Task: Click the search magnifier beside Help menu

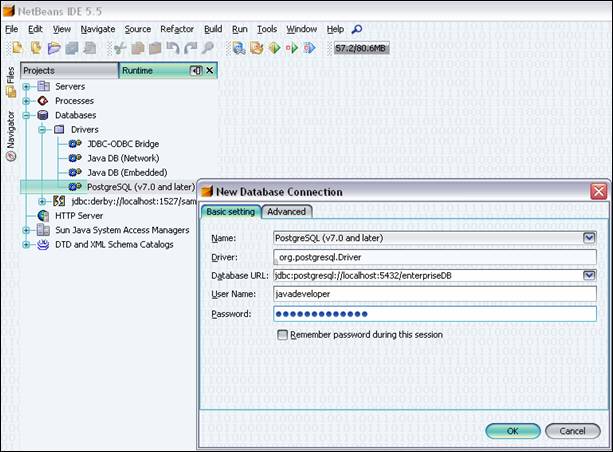Action: 357,29
